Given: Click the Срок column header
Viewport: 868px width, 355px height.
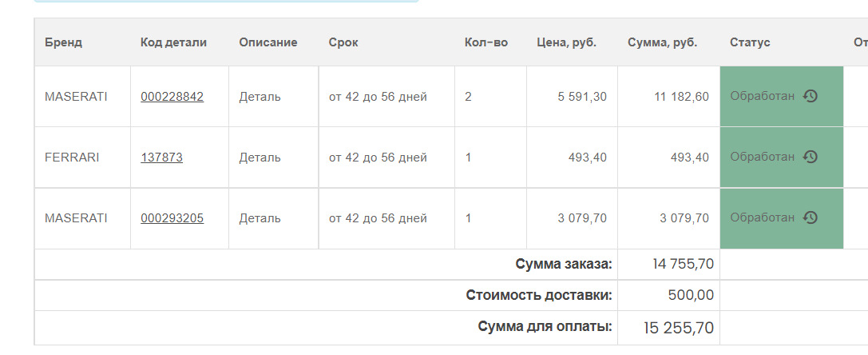Looking at the screenshot, I should 343,42.
